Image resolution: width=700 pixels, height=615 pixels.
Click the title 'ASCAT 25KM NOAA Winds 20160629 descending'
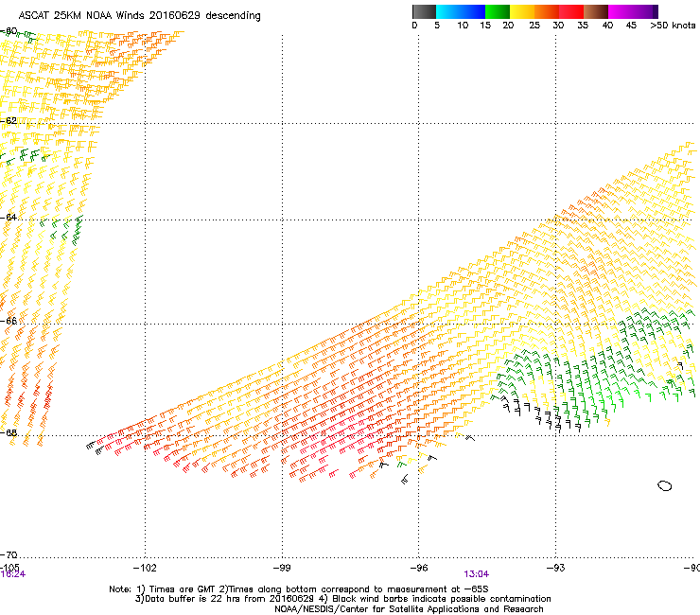tap(139, 16)
